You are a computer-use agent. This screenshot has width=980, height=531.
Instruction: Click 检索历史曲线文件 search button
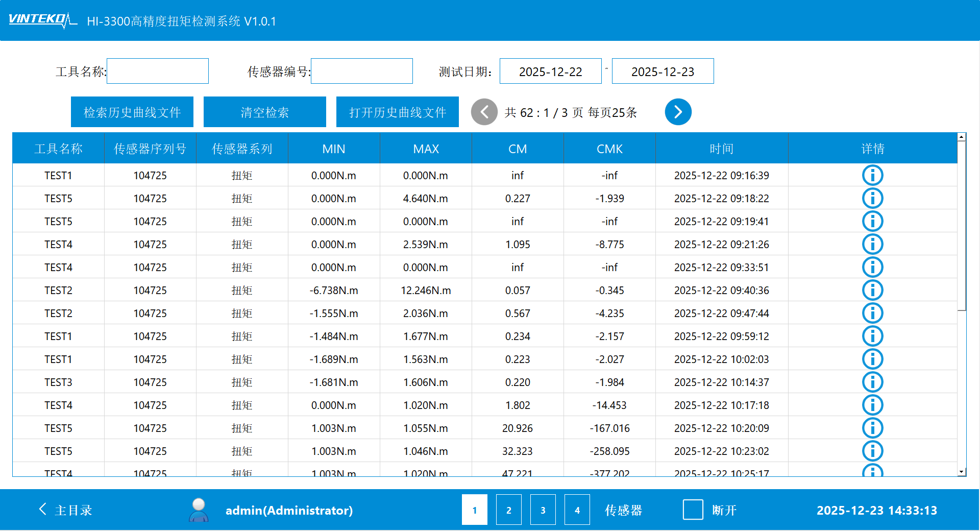132,112
